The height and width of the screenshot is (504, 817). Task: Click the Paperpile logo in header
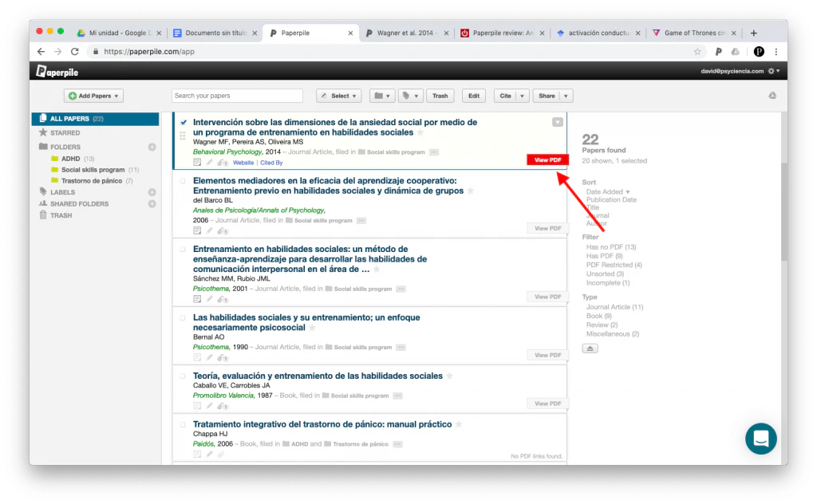57,71
